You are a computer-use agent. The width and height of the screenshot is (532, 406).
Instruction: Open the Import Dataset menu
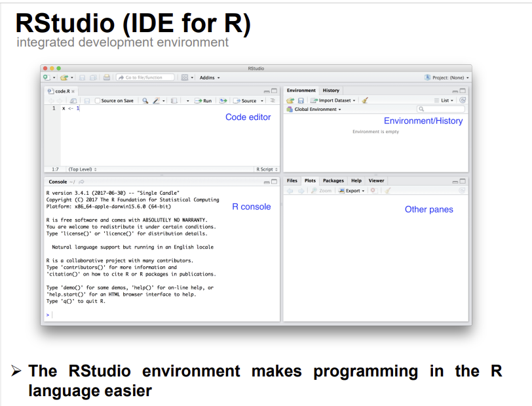(x=333, y=100)
